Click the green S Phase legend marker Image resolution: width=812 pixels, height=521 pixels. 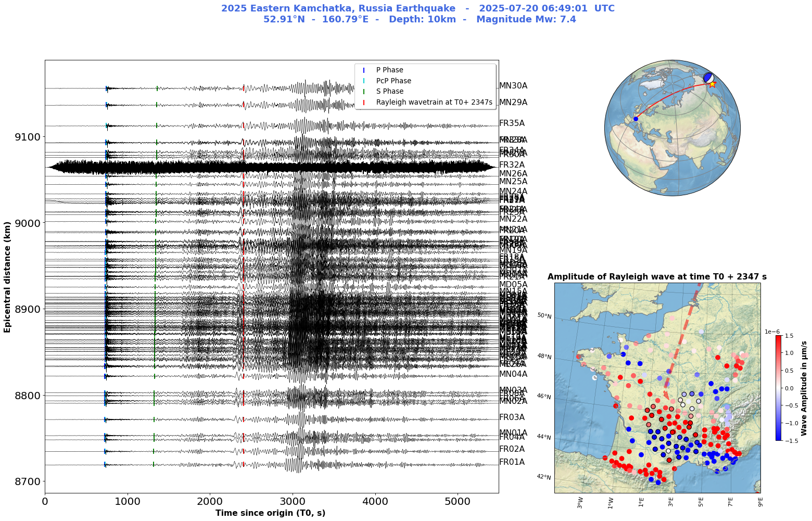coord(364,92)
